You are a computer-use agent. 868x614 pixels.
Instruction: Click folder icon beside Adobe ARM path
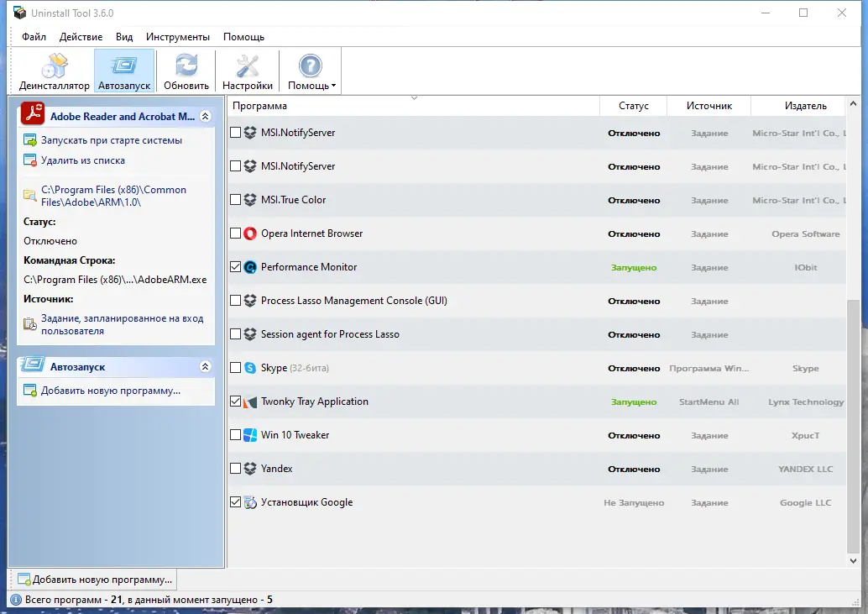click(30, 196)
